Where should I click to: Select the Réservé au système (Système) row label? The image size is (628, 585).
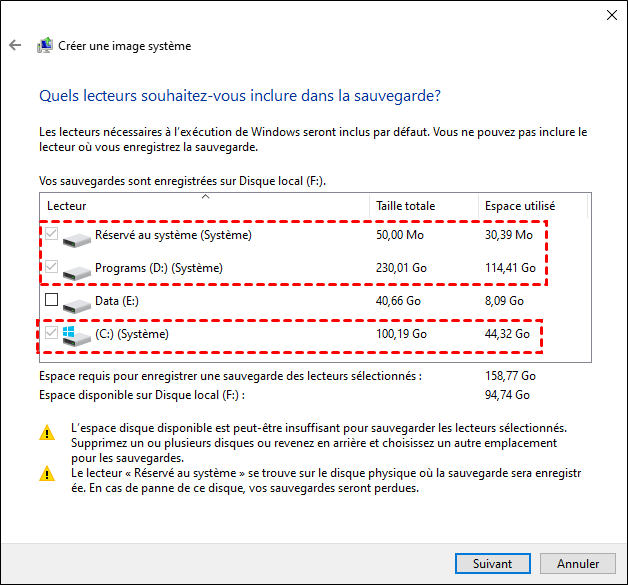pos(173,235)
